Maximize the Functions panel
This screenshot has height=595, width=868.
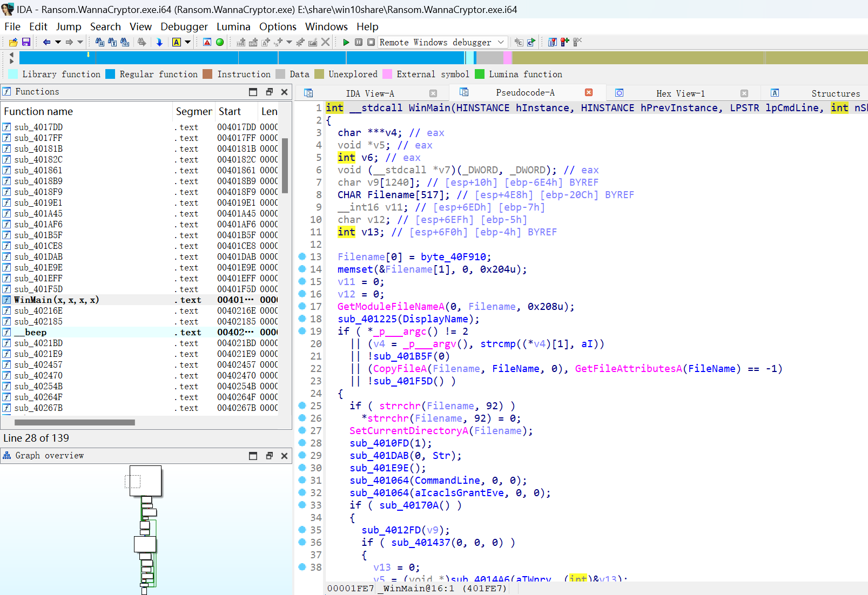point(253,92)
